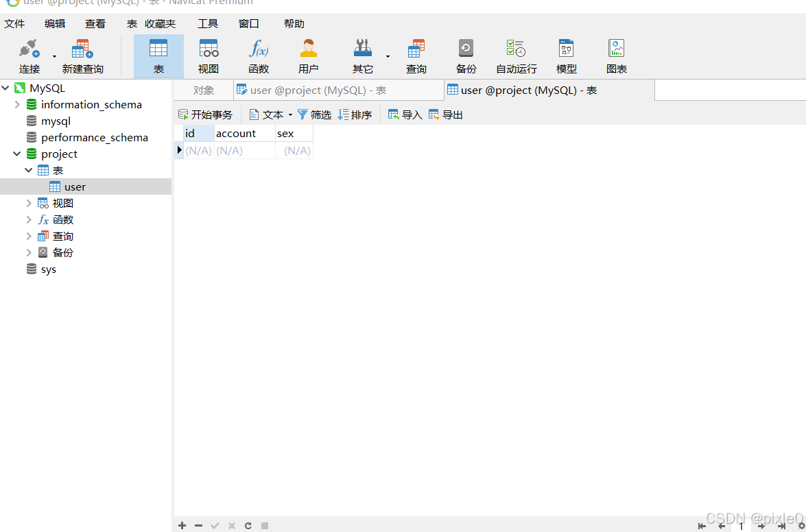806x532 pixels.
Task: Open the Tools (工具) menu
Action: pyautogui.click(x=208, y=23)
